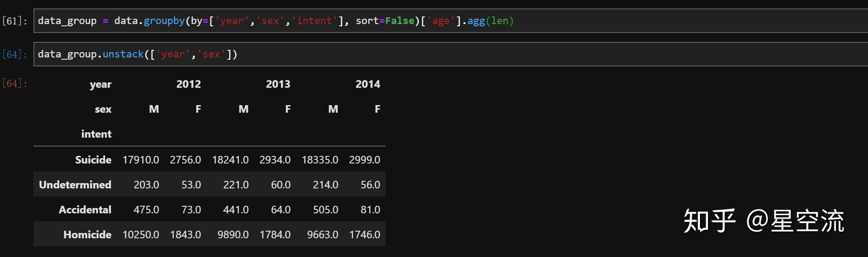Click the F header under 2014

(x=378, y=109)
